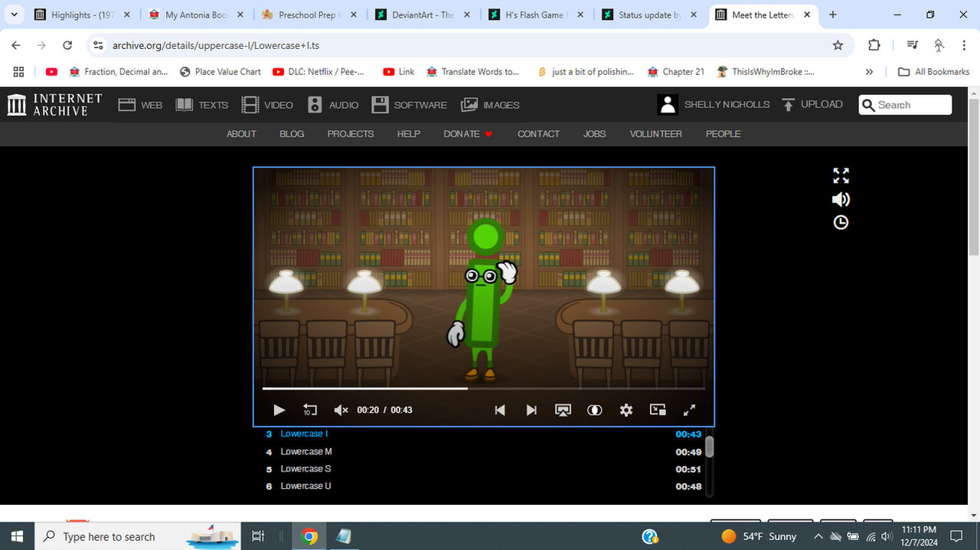This screenshot has height=550, width=980.
Task: Open Windows Task View
Action: 258,536
